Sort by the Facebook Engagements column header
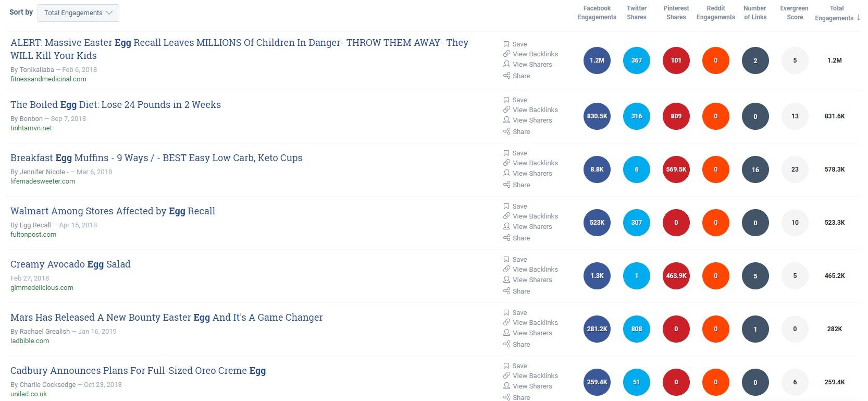The image size is (868, 401). pos(597,13)
